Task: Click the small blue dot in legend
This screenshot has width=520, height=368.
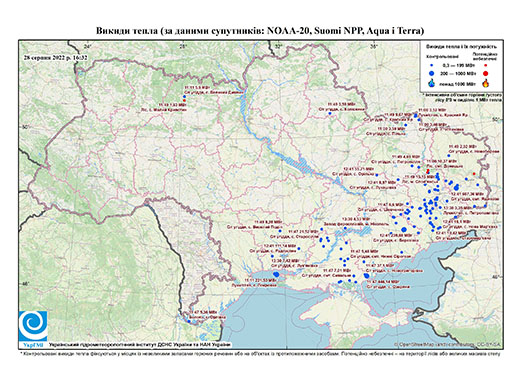Action: point(432,65)
